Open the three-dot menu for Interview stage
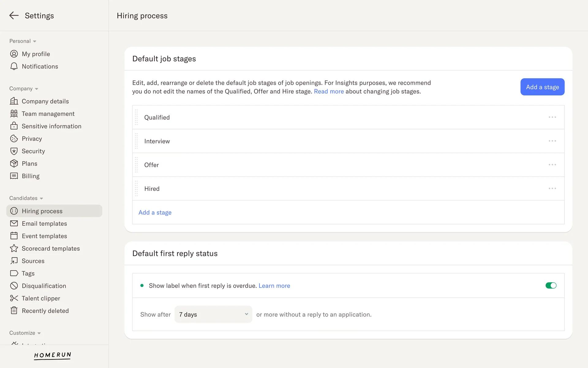Screen dimensions: 588x368 coord(552,141)
